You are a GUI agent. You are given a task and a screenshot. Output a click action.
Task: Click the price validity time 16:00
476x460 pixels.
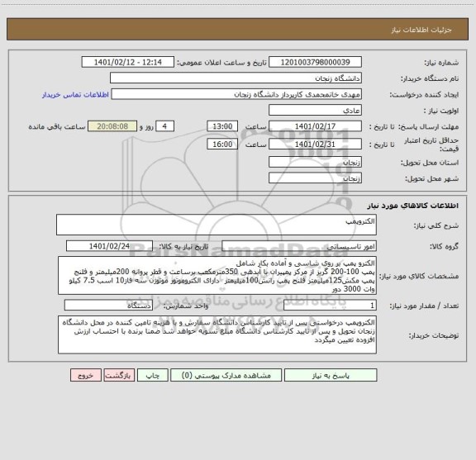[x=222, y=145]
